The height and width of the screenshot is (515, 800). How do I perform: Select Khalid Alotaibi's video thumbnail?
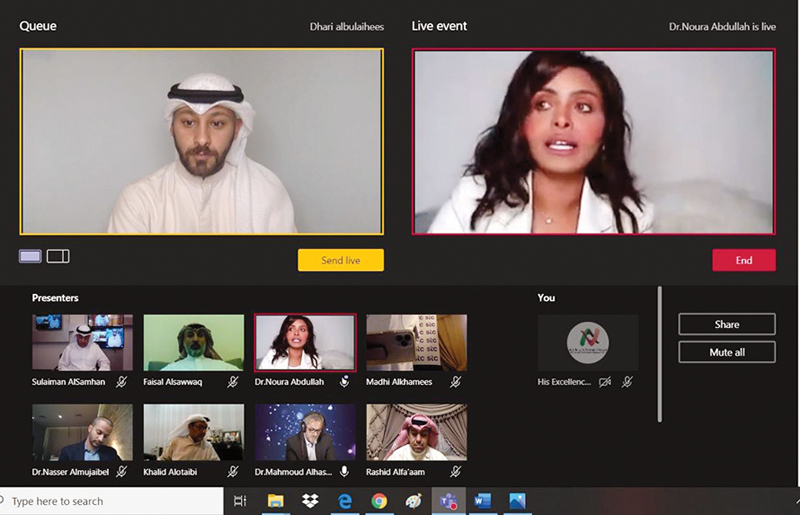tap(194, 432)
